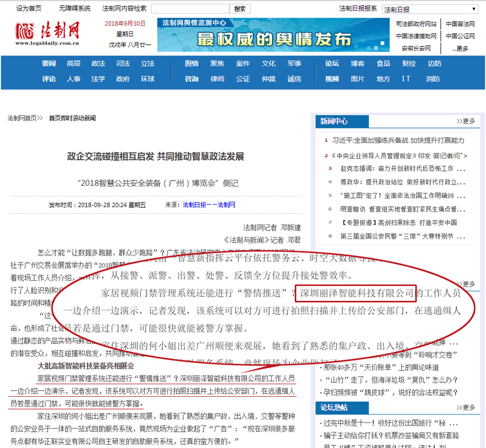Screen dimensions: 486x448
Task: Select 舆情 in navigation bar
Action: click(192, 64)
